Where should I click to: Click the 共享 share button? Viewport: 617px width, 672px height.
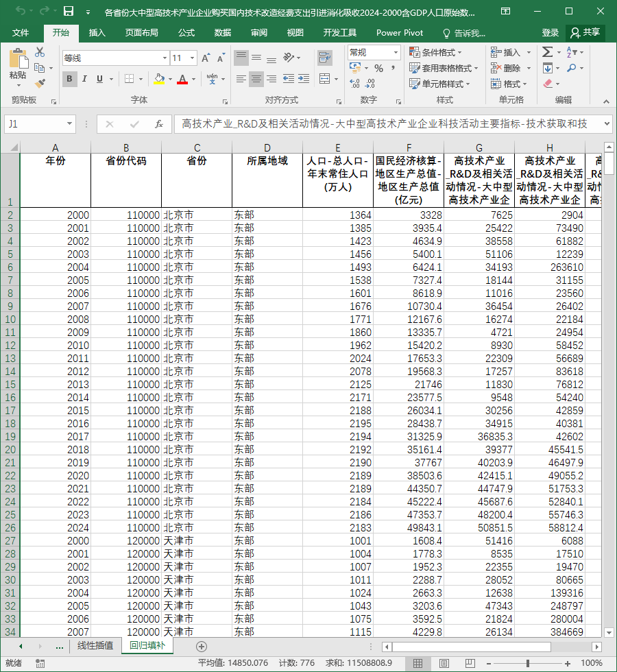585,33
